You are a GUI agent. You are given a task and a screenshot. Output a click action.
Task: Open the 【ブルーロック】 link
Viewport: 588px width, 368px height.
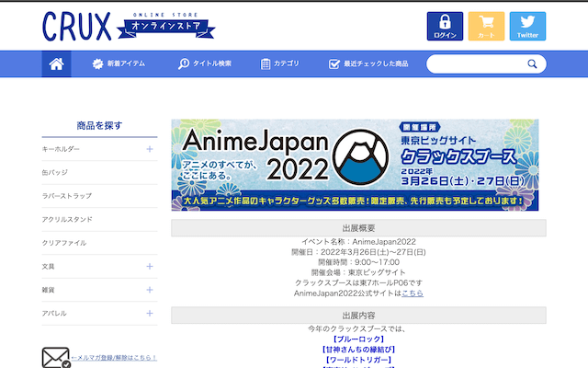click(x=358, y=339)
